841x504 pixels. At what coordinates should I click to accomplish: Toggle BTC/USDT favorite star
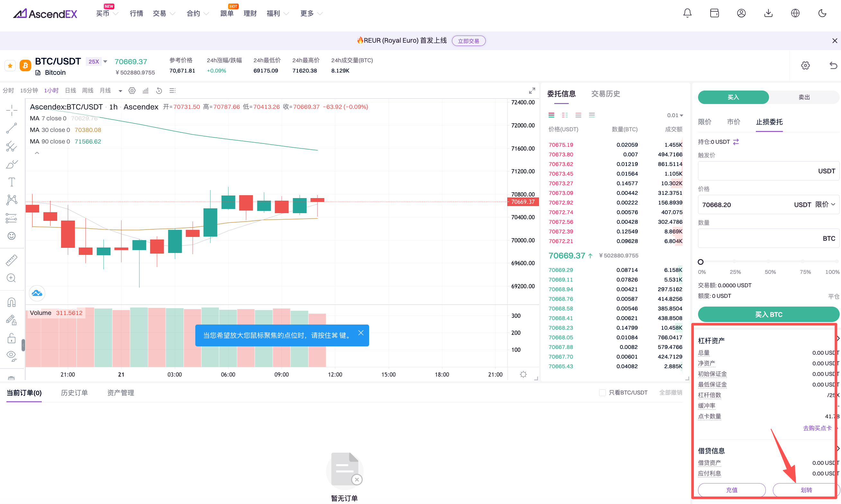(10, 65)
